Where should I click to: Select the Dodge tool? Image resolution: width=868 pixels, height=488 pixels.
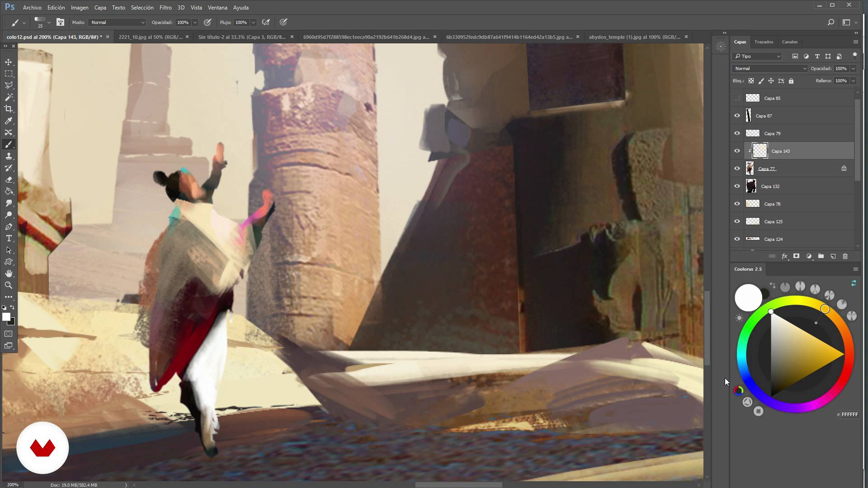tap(9, 215)
